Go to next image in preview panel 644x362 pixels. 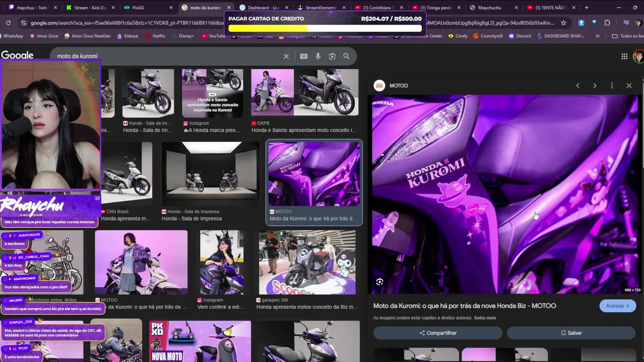[x=595, y=85]
